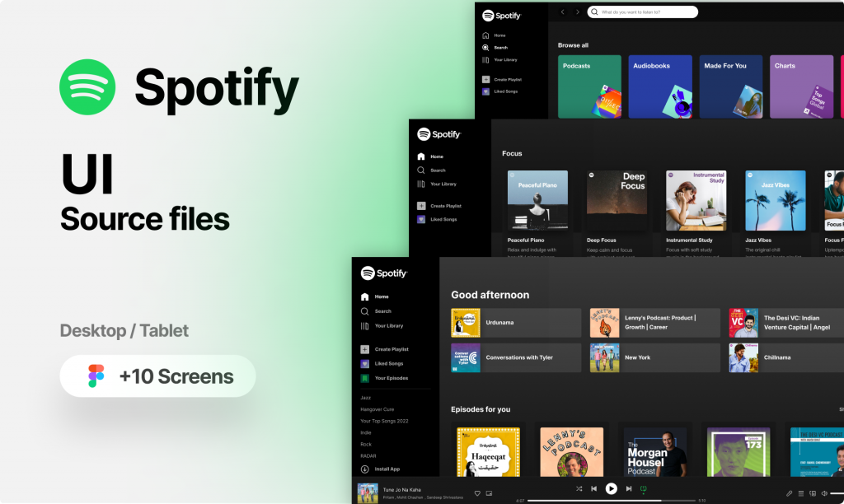Open the Urdunama shortcut card
The height and width of the screenshot is (504, 844).
click(x=516, y=323)
